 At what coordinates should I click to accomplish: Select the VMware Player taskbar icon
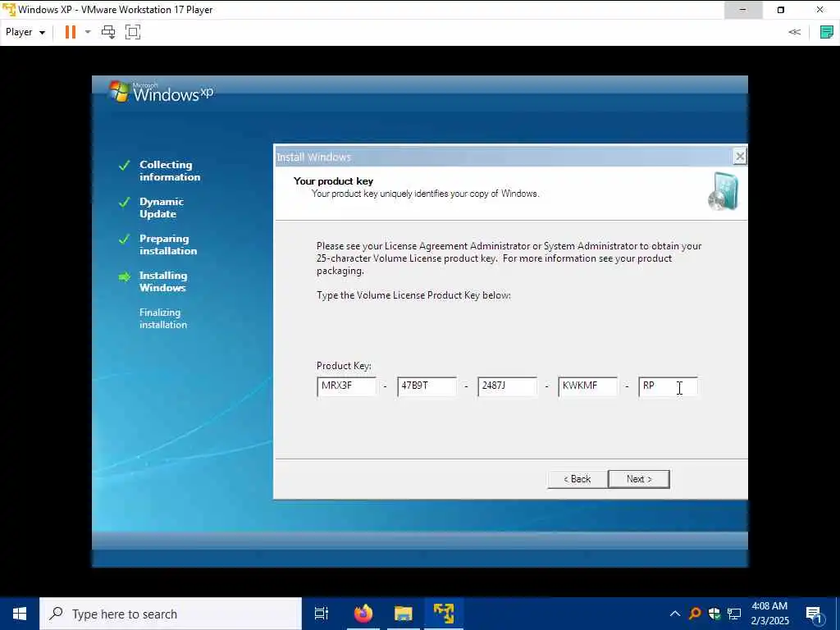[444, 614]
